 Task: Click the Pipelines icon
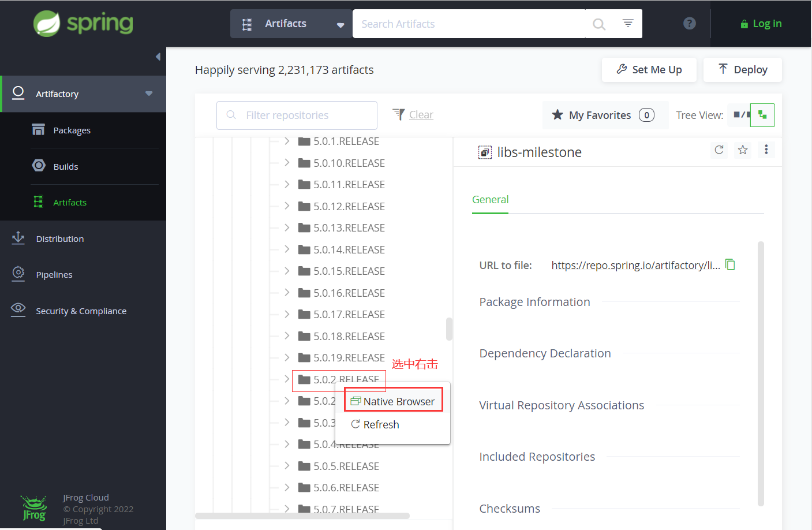pos(18,274)
